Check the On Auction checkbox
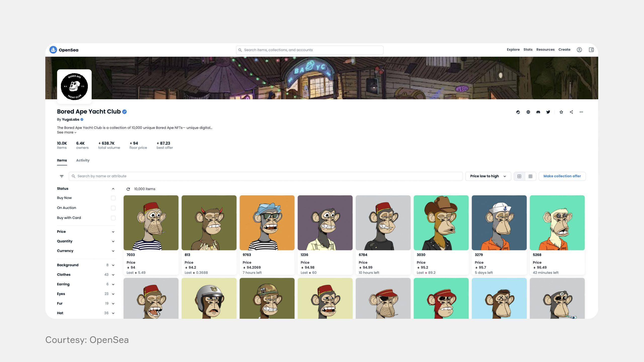 point(113,208)
